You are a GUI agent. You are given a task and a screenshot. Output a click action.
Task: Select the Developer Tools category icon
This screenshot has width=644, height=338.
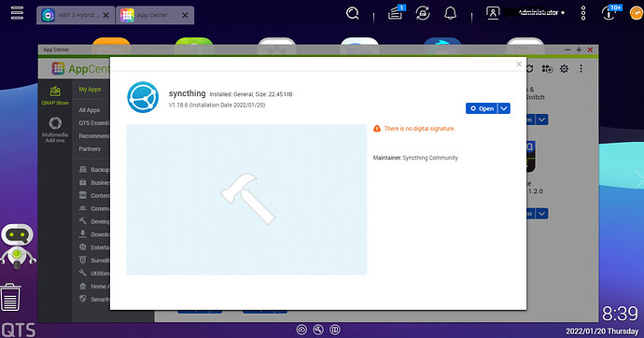point(82,221)
